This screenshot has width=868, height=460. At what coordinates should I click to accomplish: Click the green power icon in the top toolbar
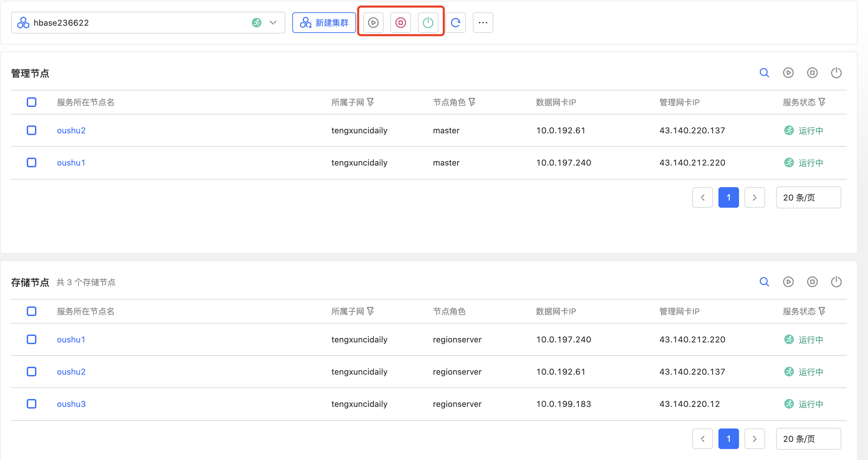428,23
